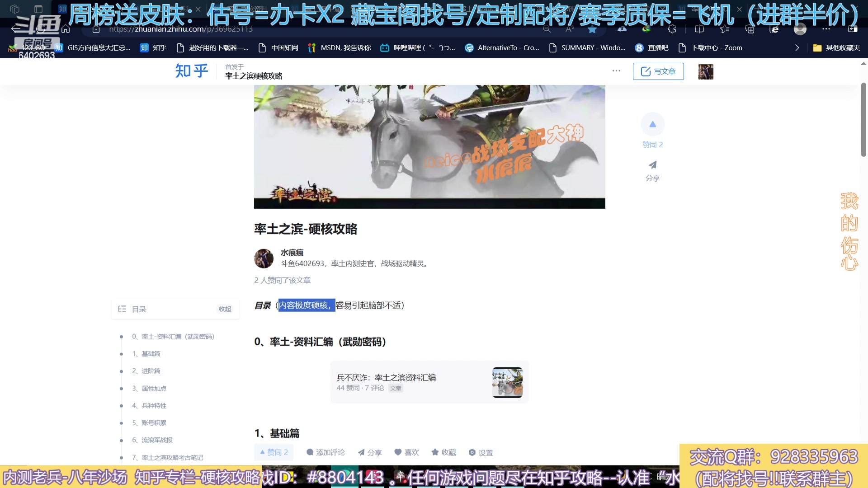Click the 目录 list icon
The height and width of the screenshot is (488, 868).
point(122,309)
